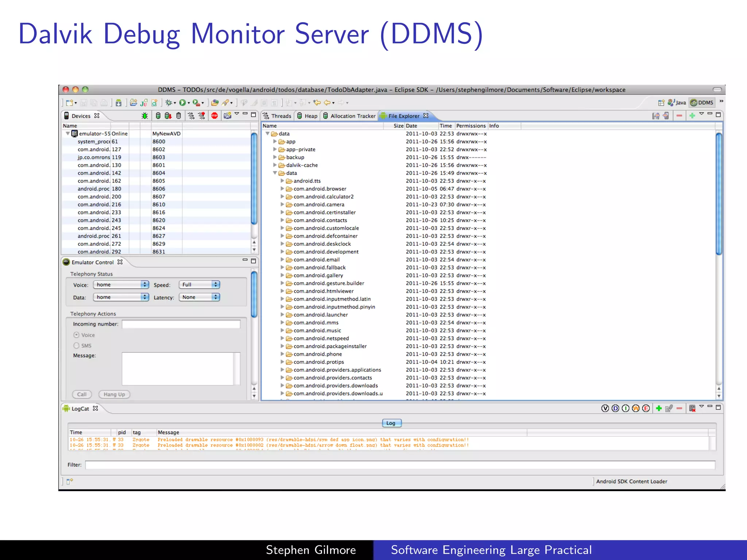Image resolution: width=747 pixels, height=560 pixels.
Task: Toggle the Error (E) log level filter
Action: tap(646, 408)
